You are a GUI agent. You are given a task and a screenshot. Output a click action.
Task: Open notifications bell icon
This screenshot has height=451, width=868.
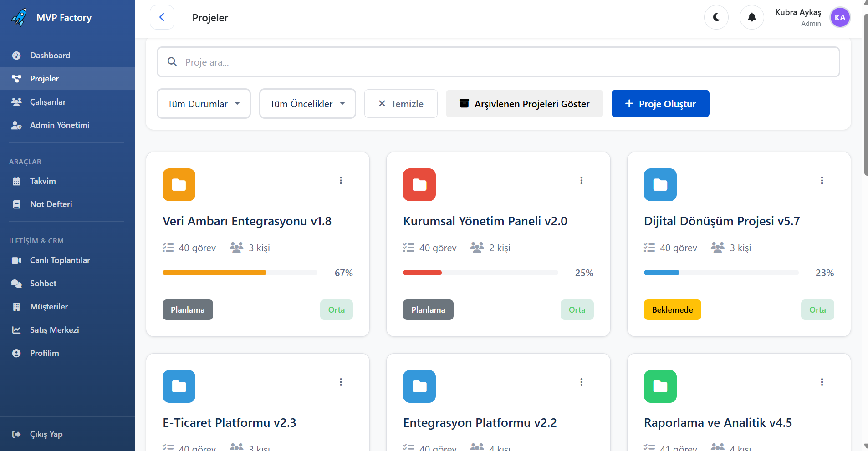point(751,17)
